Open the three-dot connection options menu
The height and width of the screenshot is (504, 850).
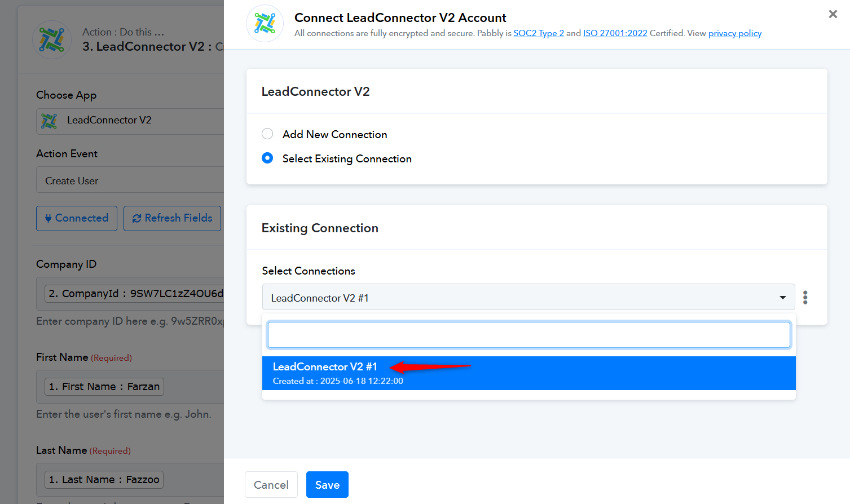coord(805,297)
